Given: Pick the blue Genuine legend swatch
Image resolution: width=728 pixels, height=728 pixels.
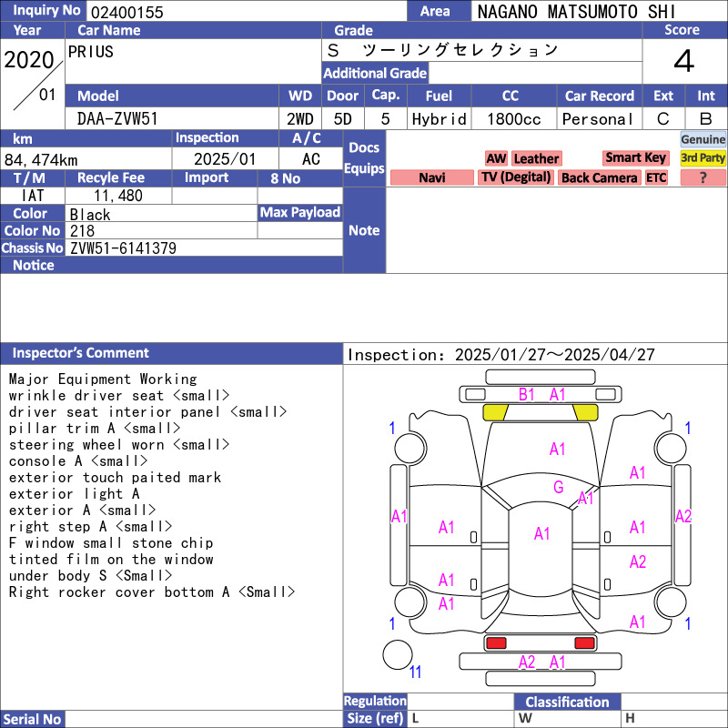Looking at the screenshot, I should pos(703,139).
